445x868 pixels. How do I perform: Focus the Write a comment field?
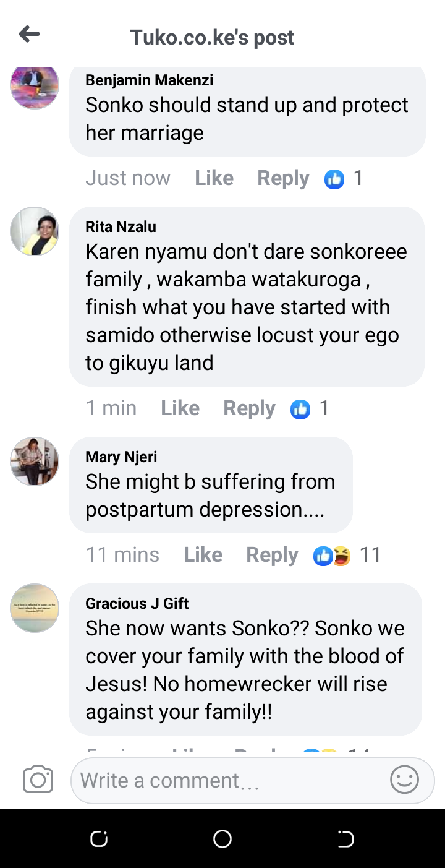click(x=229, y=780)
